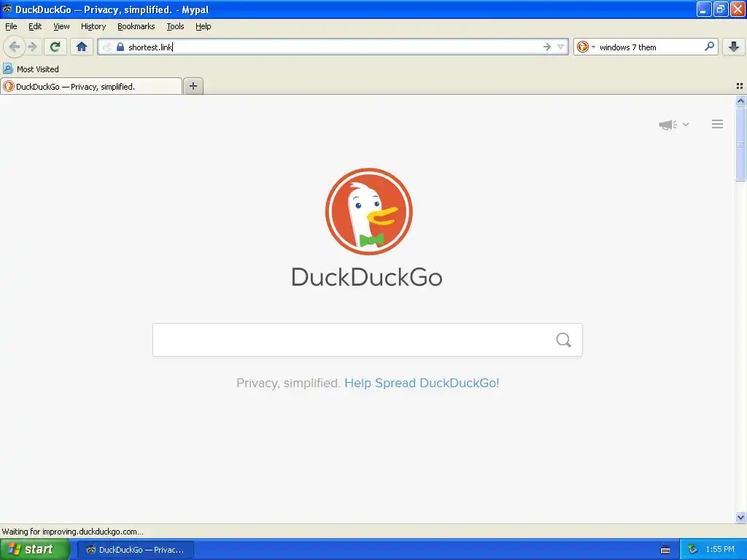Click the megaphone icon on the page

pos(668,125)
